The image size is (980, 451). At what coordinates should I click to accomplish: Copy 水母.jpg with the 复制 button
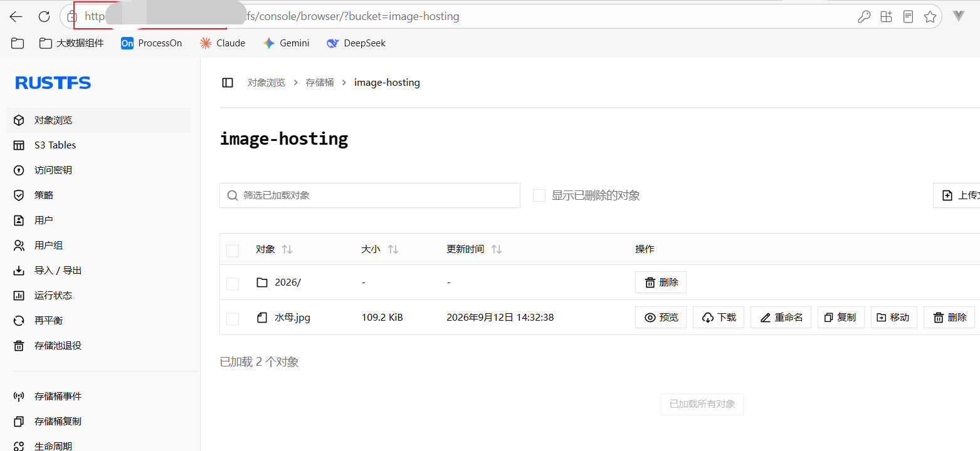pos(841,318)
